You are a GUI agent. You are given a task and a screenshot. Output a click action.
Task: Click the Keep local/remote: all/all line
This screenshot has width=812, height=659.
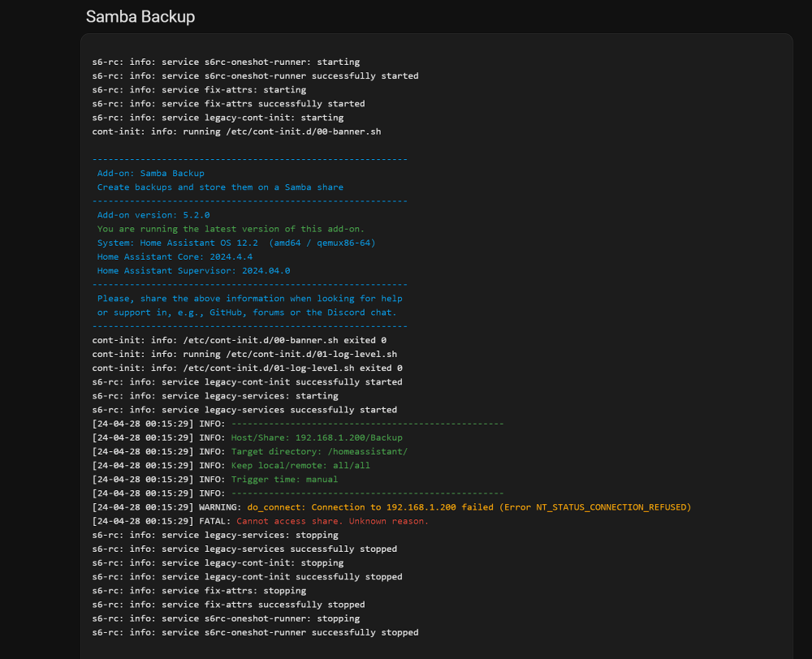231,465
